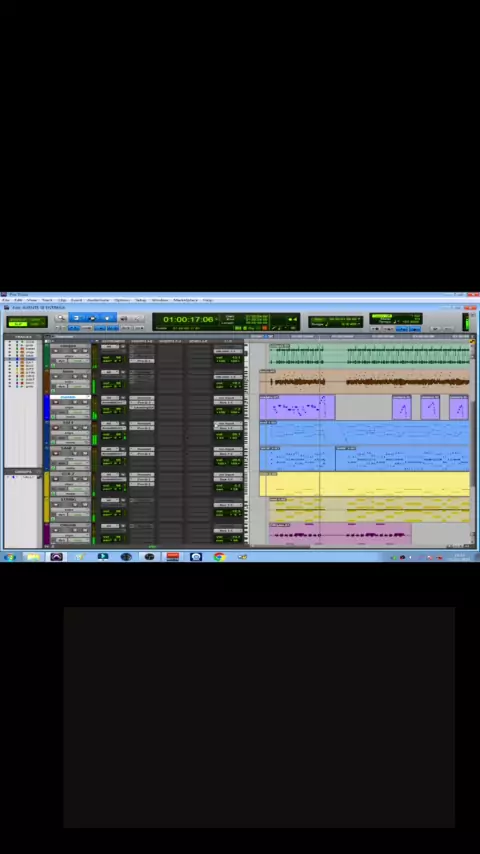Toggle mute on the purple MIDI track
480x854 pixels.
[x=85, y=402]
